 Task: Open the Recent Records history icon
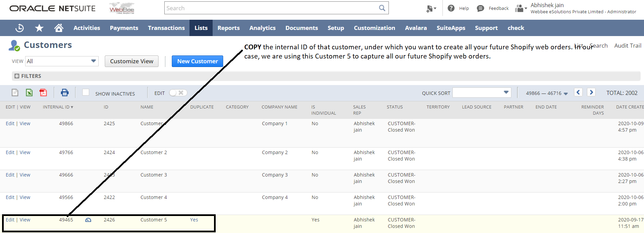20,28
